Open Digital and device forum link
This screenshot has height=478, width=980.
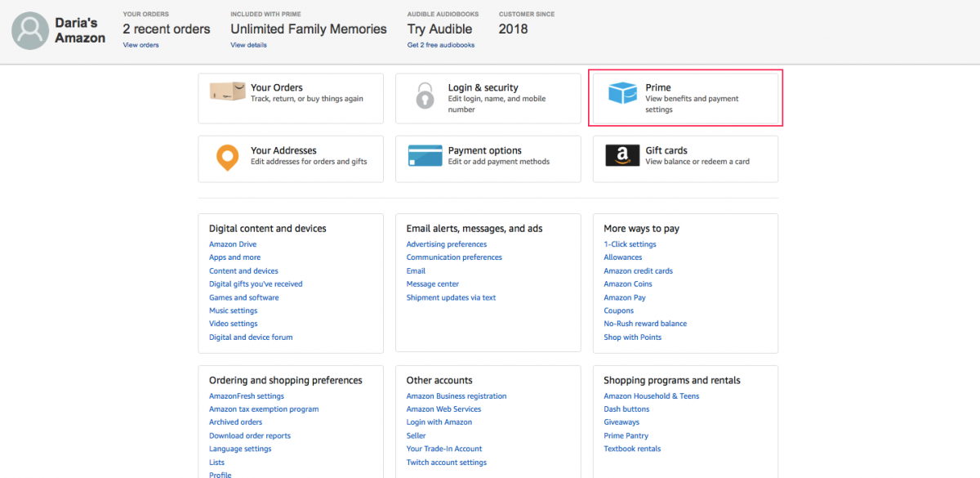pos(251,337)
